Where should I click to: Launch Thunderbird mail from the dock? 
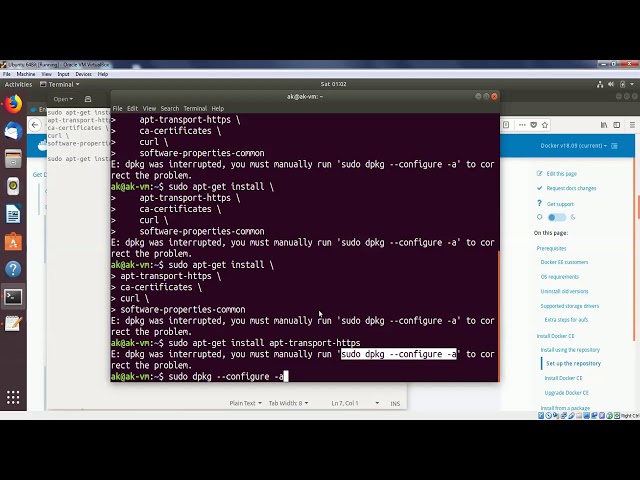pyautogui.click(x=13, y=131)
